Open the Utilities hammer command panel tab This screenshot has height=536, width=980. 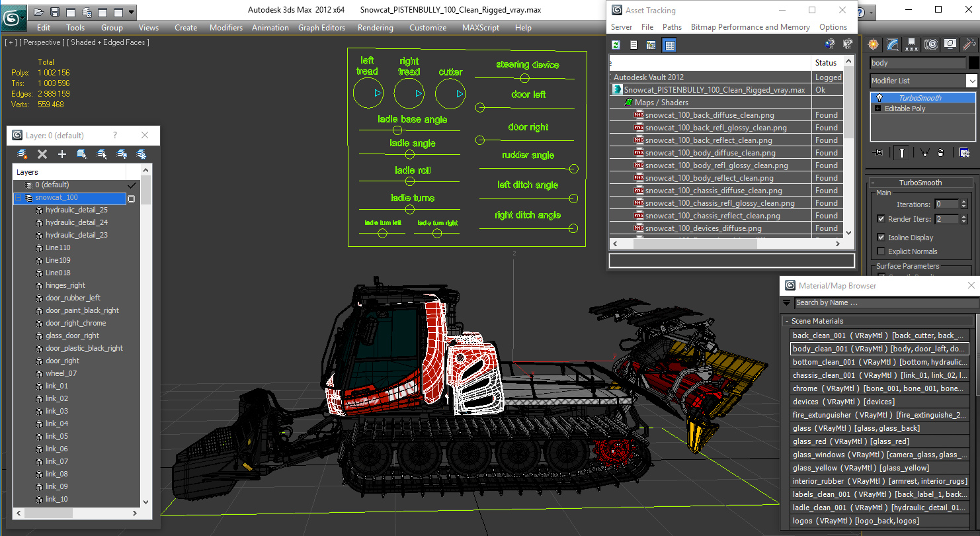pyautogui.click(x=969, y=44)
